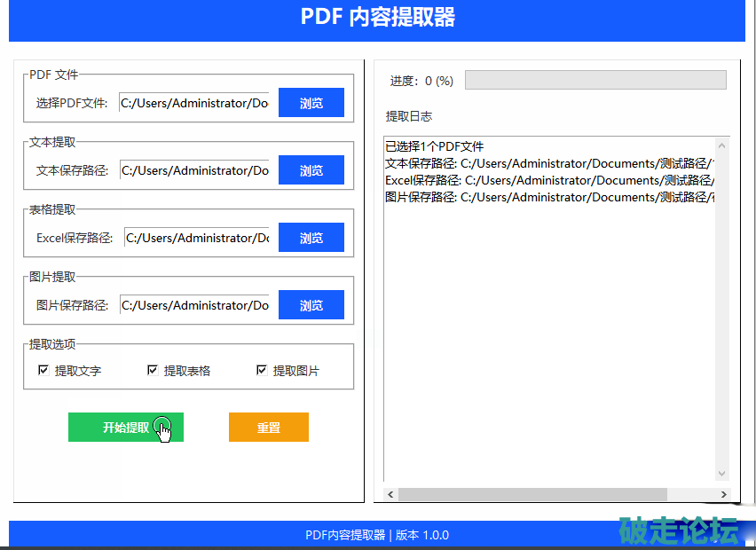Click 浏览 next to 文本保存路径
This screenshot has height=550, width=756.
[x=311, y=170]
